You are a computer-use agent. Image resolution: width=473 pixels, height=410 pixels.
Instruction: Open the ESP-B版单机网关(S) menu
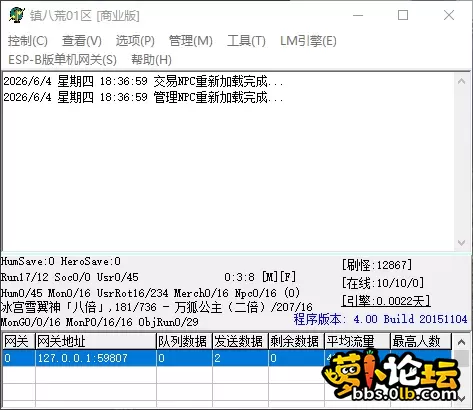click(x=62, y=60)
